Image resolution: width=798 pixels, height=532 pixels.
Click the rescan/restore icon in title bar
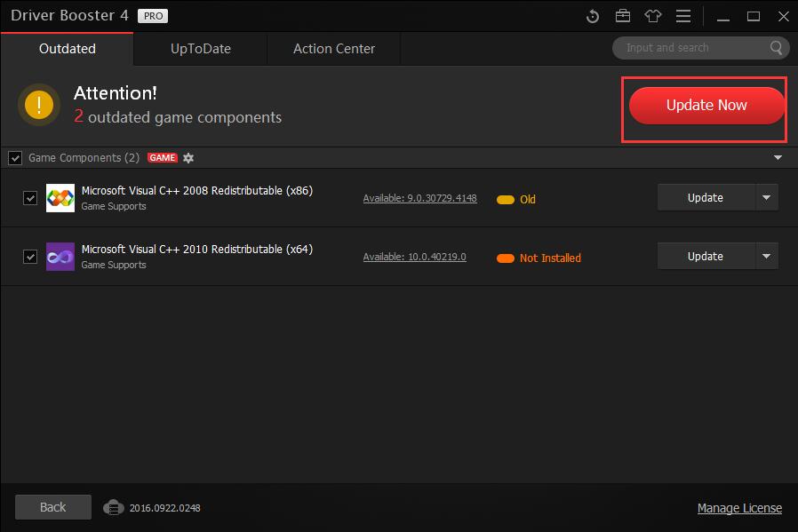[593, 16]
